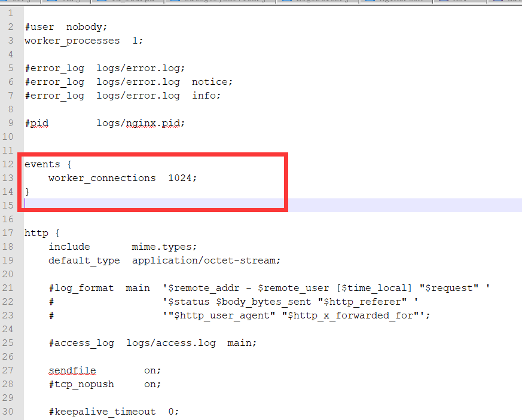Click the '#user nobody;' line
Screen dimensions: 522x420
tap(66, 27)
